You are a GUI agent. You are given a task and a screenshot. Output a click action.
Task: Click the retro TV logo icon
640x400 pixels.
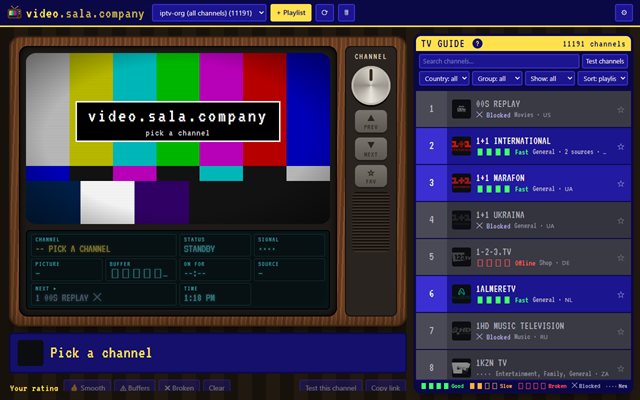click(x=15, y=13)
